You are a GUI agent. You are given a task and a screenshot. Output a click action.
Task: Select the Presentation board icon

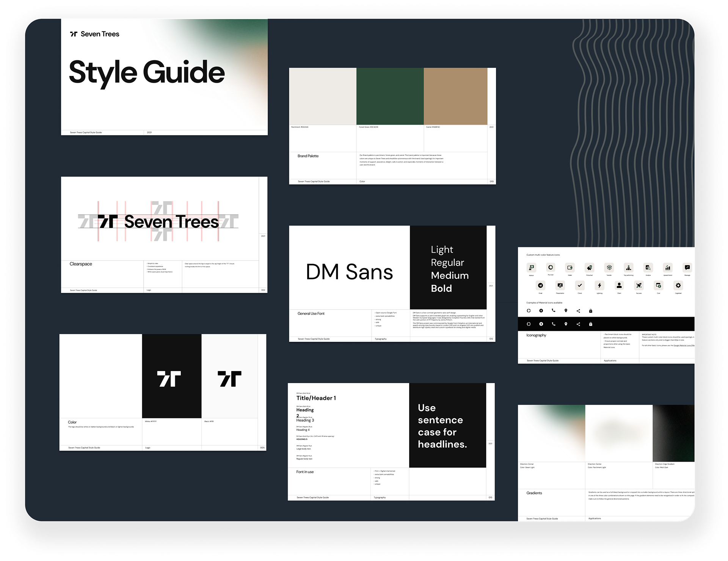click(560, 286)
